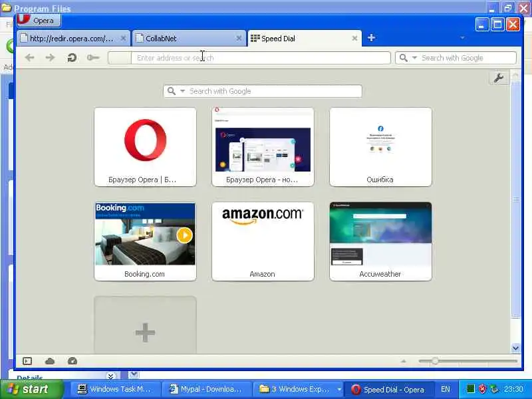Click the view options icon left of zoom slider

404,361
